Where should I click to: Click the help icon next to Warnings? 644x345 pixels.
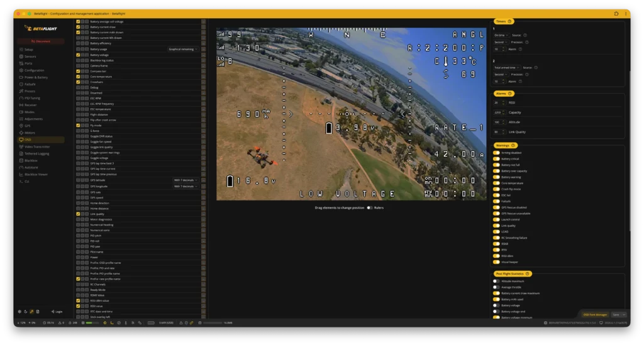513,145
